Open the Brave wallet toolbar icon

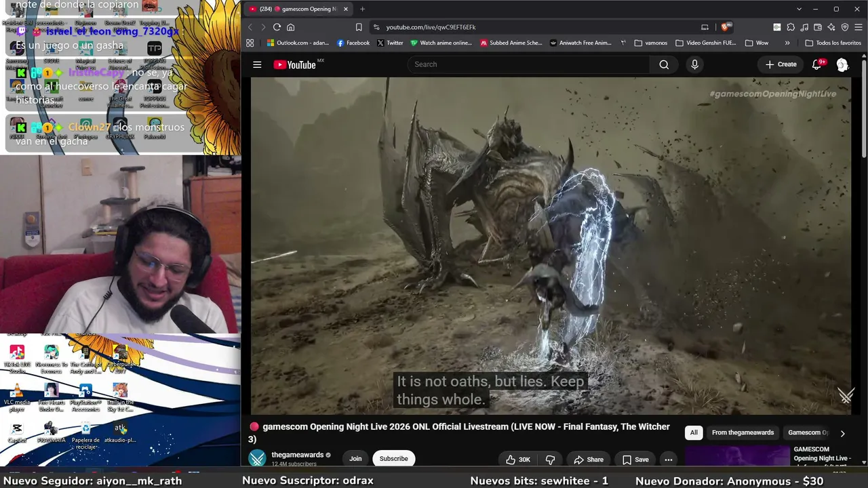tap(818, 27)
